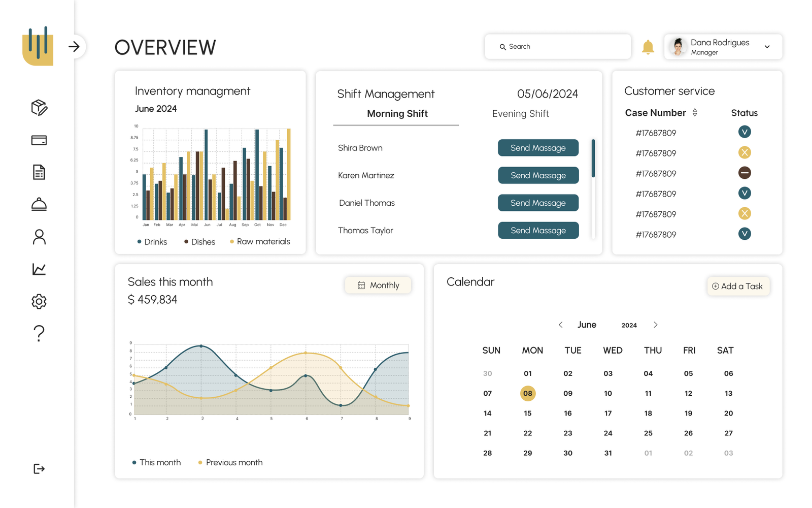Select the Morning Shift tab
The image size is (812, 508).
click(x=397, y=114)
